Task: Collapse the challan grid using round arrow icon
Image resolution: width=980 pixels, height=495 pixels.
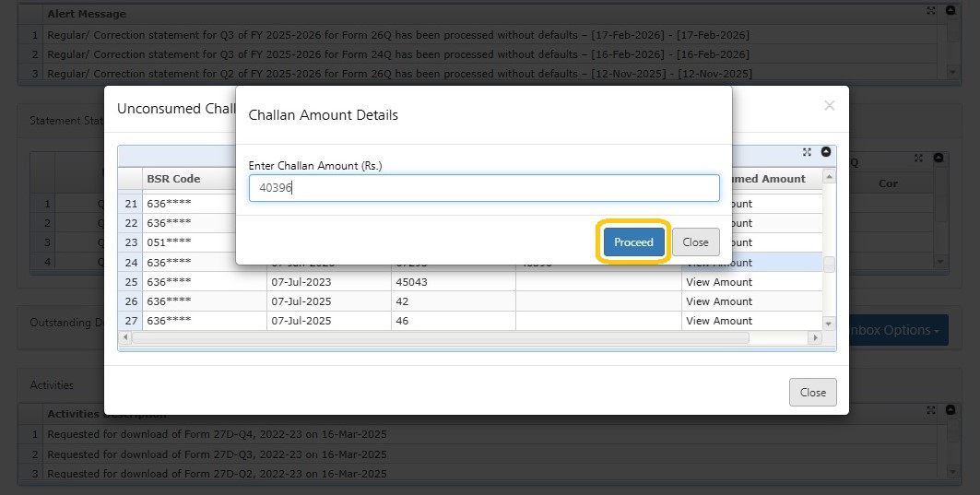Action: click(826, 152)
